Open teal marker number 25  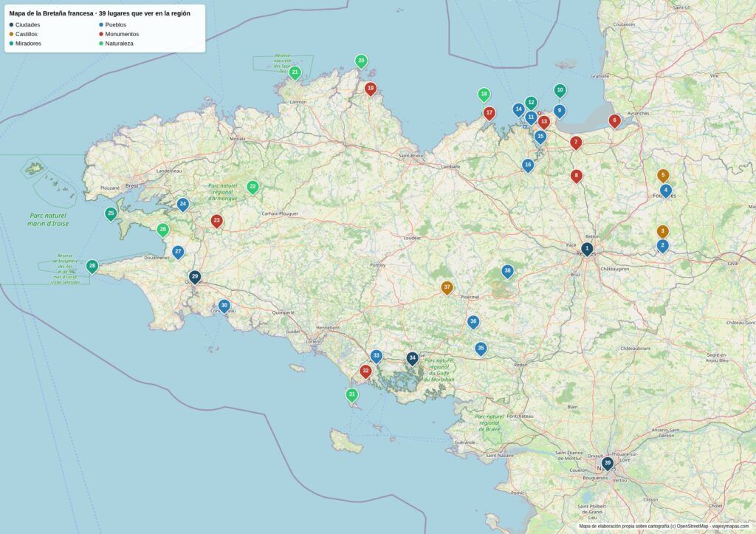(111, 214)
